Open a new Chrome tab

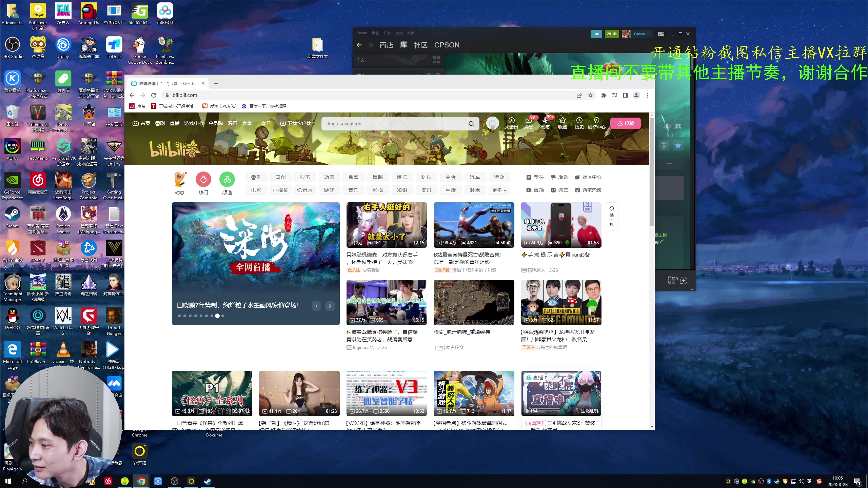[x=216, y=83]
